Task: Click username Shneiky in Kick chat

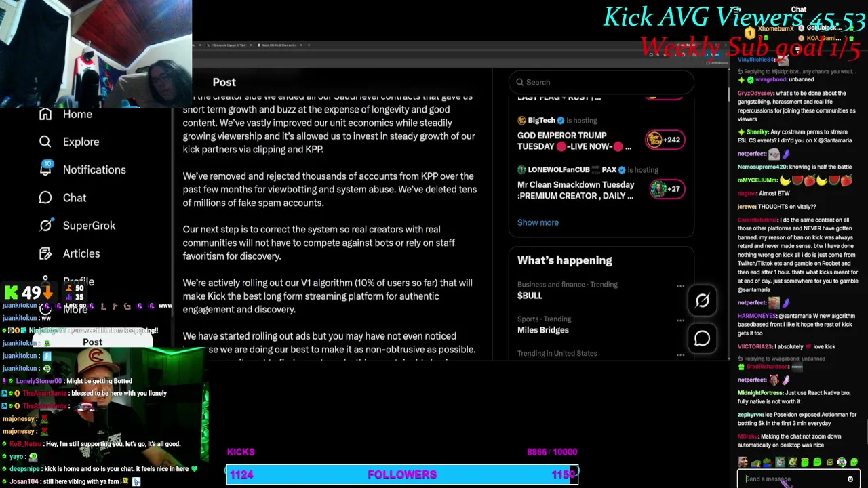Action: pos(757,132)
